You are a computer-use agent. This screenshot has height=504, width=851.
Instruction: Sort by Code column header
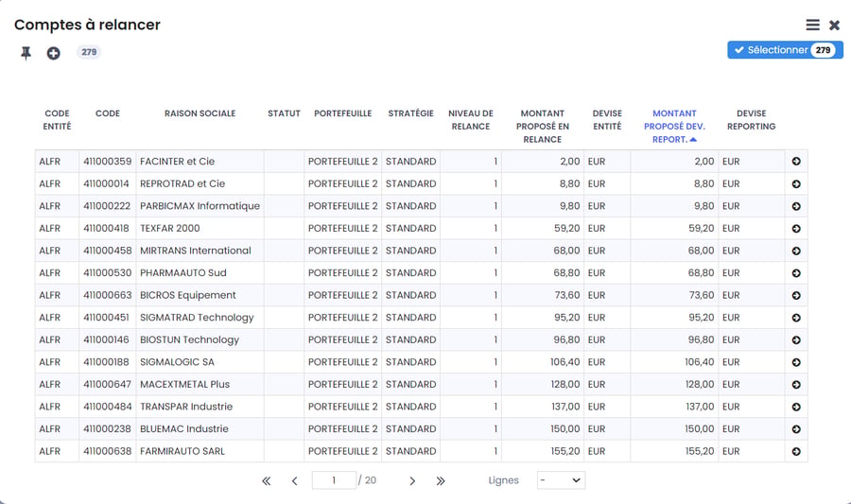[x=108, y=113]
